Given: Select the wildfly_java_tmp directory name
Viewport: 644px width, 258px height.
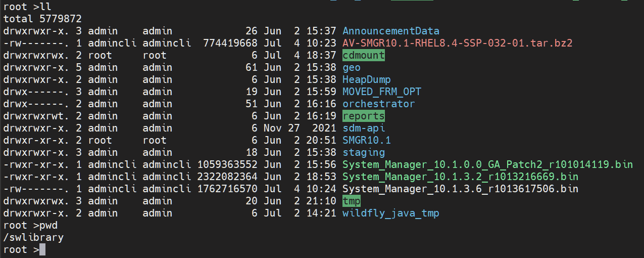Looking at the screenshot, I should pos(390,213).
